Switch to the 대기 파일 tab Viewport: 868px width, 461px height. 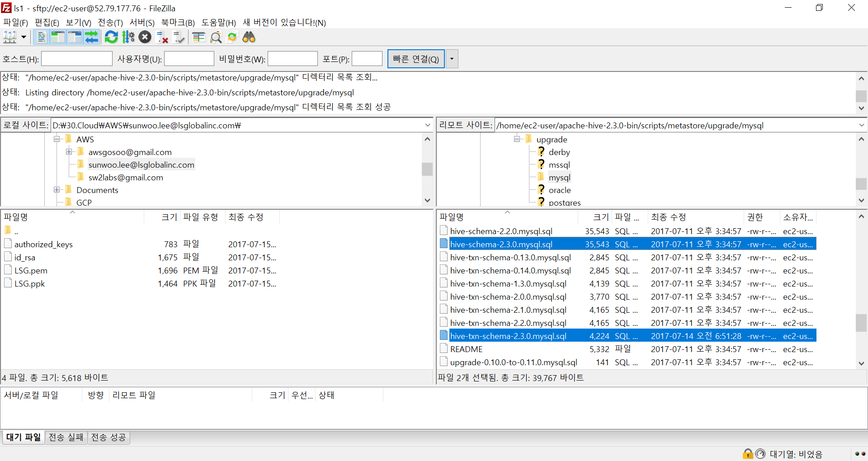pyautogui.click(x=24, y=437)
